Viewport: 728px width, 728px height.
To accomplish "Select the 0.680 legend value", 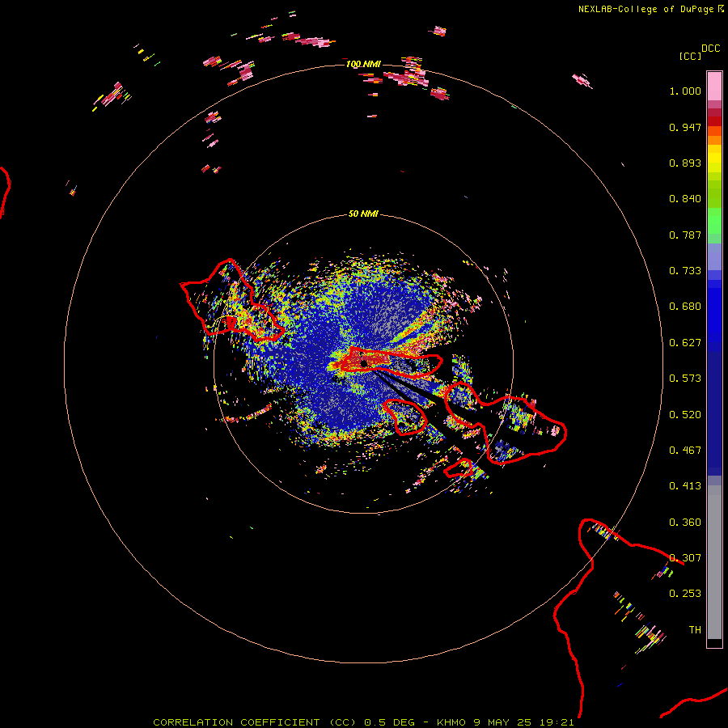I will pos(685,307).
